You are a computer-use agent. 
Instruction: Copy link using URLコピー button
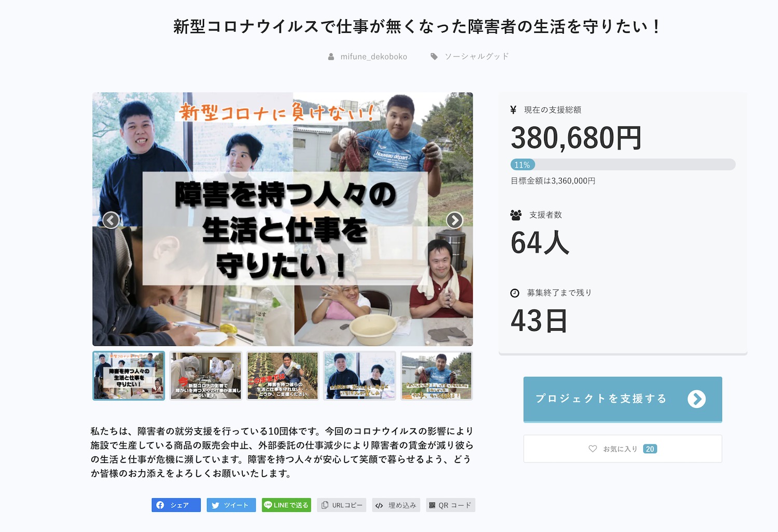point(342,505)
